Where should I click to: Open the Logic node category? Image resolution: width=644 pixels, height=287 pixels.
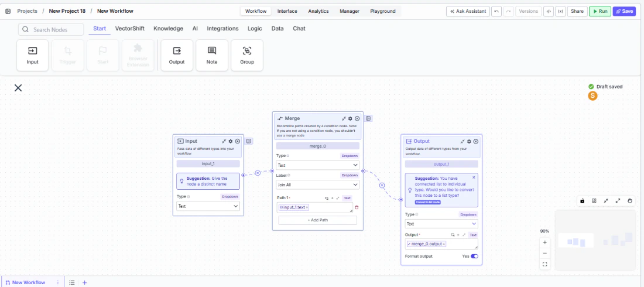(255, 28)
